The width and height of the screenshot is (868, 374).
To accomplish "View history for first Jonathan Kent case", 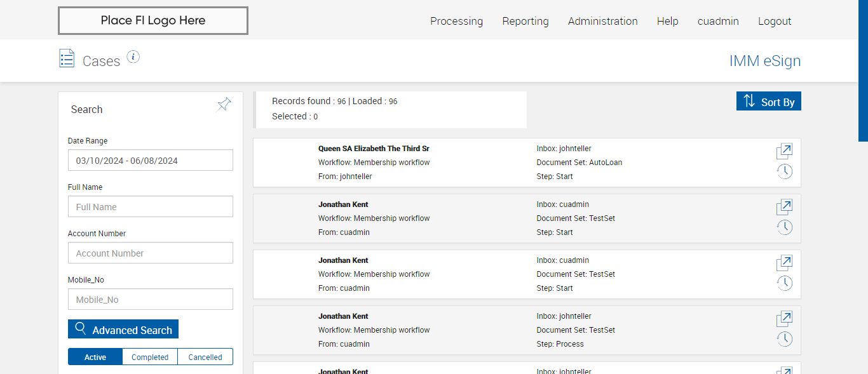I will (x=785, y=227).
